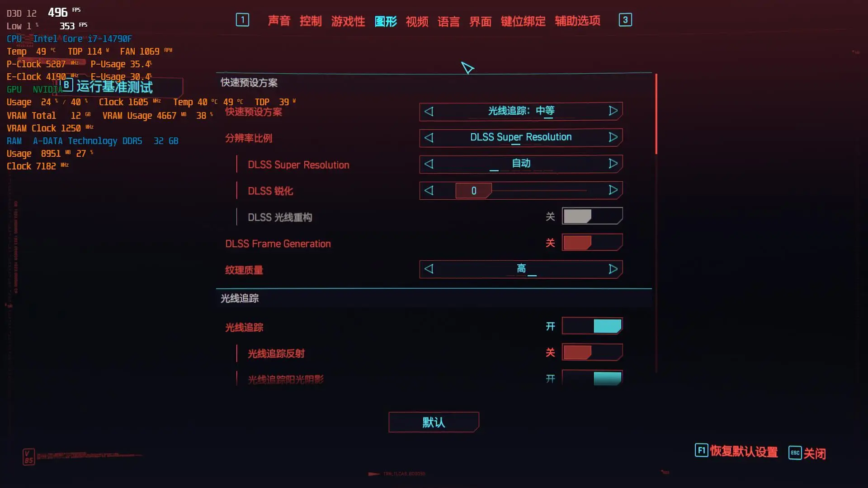This screenshot has height=488, width=868.
Task: Toggle 光线追踪反射 (RT Reflections) on/off
Action: pos(591,353)
